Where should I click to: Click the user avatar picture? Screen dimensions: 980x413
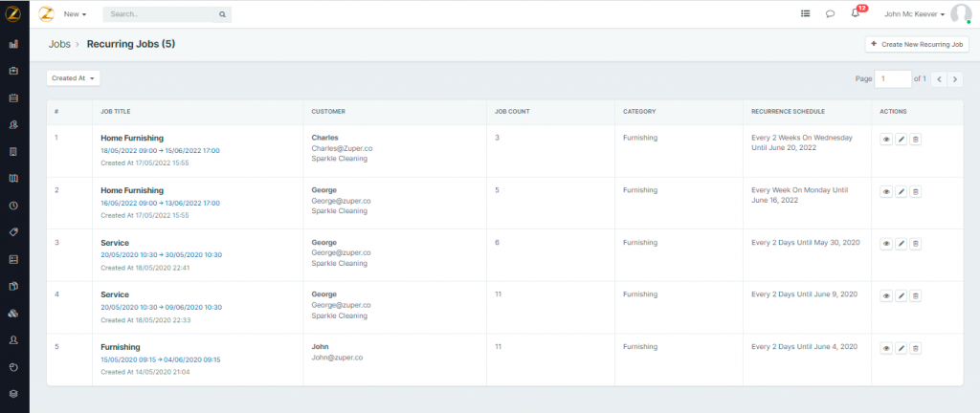961,13
